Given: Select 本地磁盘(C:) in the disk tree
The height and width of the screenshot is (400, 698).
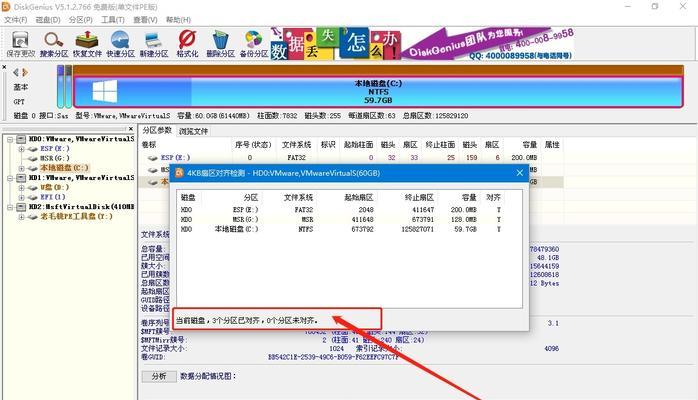Looking at the screenshot, I should tap(63, 167).
